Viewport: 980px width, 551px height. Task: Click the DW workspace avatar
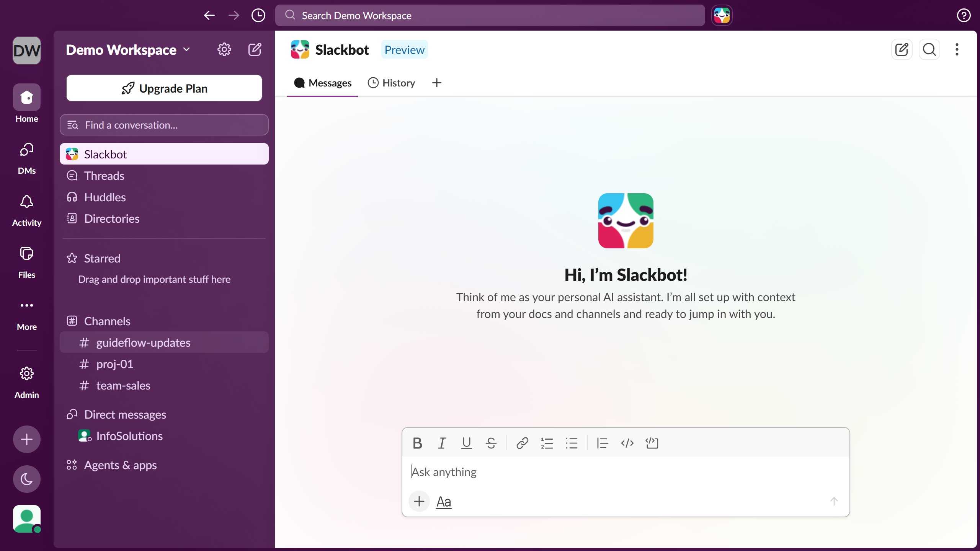click(x=27, y=51)
